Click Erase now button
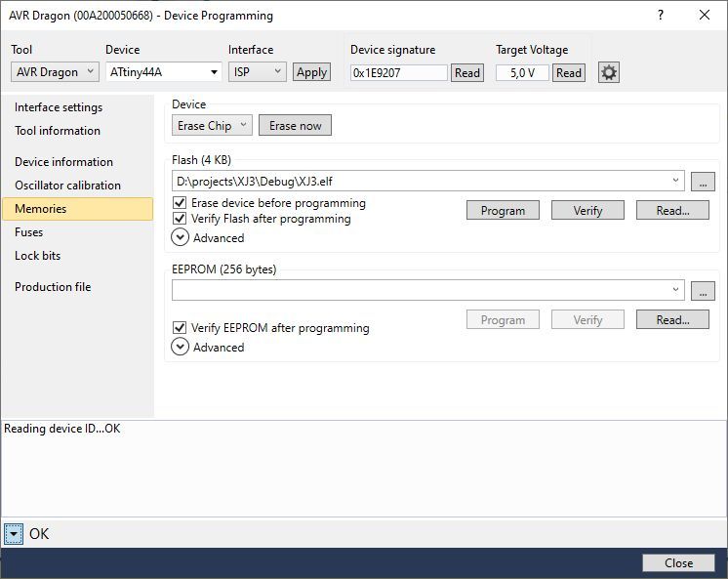 click(296, 125)
